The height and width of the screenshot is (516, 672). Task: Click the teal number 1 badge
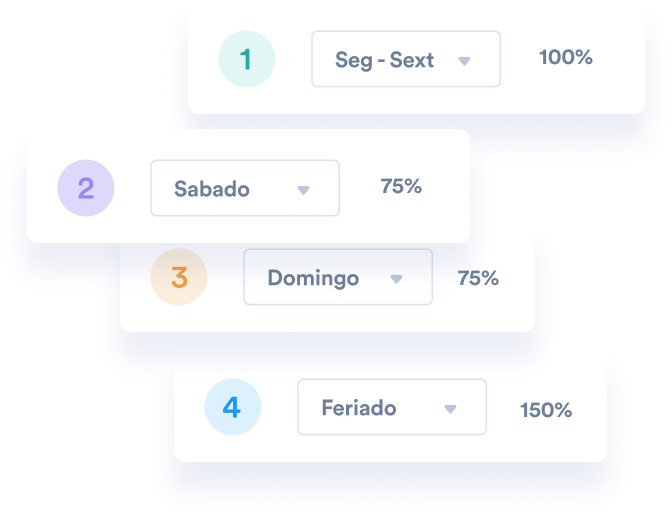[246, 59]
